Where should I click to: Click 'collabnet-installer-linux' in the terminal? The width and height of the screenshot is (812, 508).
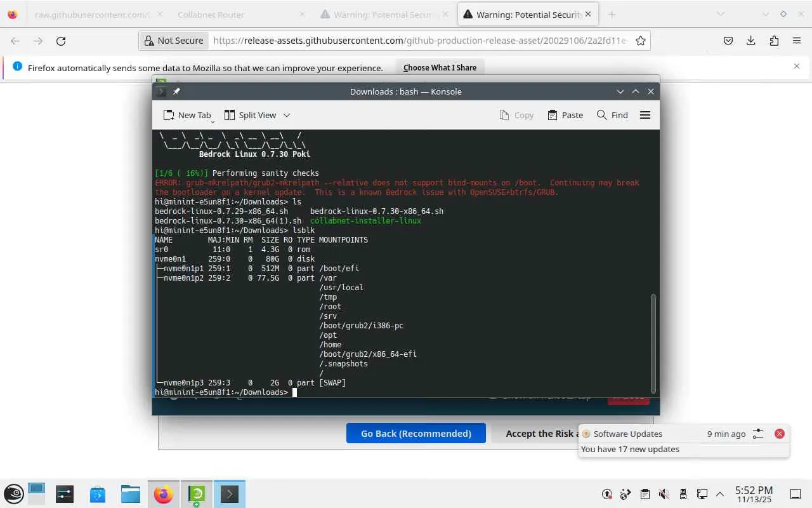point(365,220)
